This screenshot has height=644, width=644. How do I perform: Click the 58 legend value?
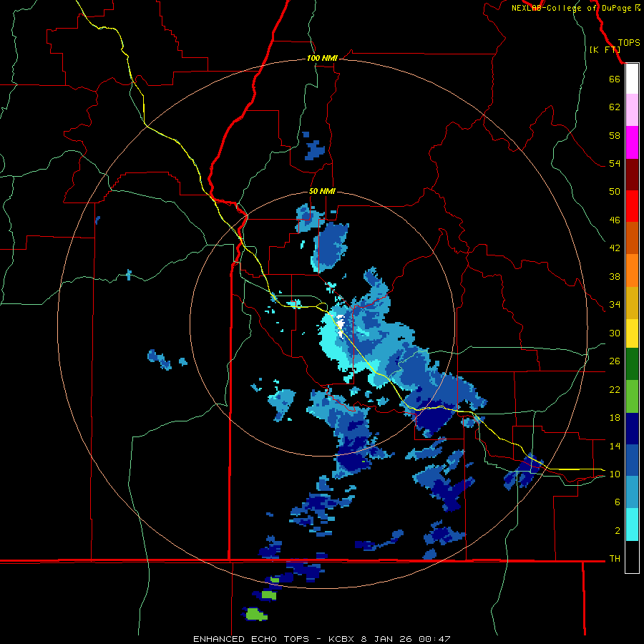pyautogui.click(x=615, y=135)
